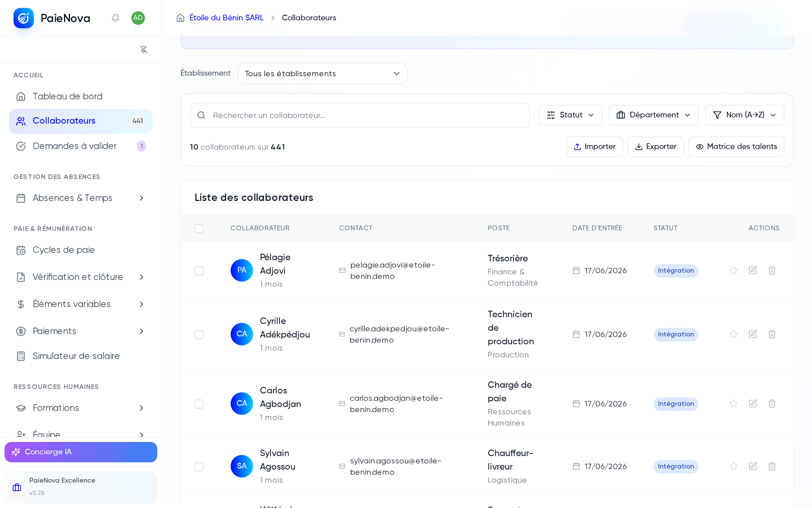The width and height of the screenshot is (812, 508).
Task: Check the box for Carlos Agbodjan
Action: click(199, 404)
